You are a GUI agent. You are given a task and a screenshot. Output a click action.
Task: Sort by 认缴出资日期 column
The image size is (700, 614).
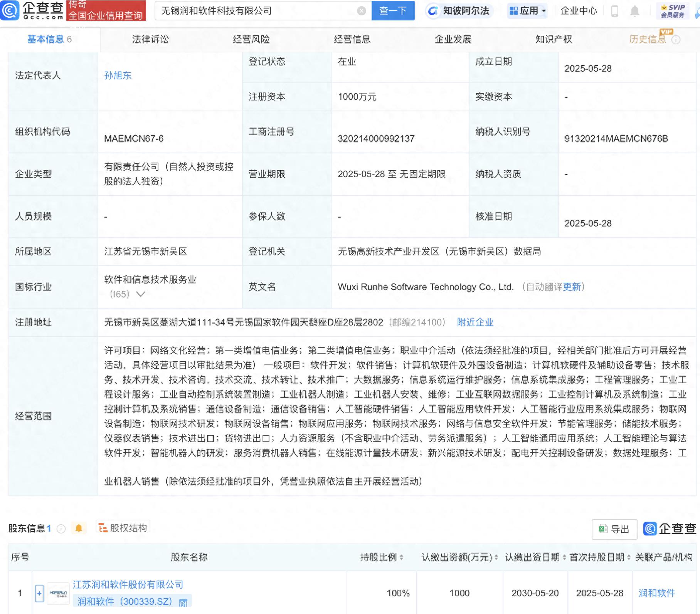click(x=564, y=557)
